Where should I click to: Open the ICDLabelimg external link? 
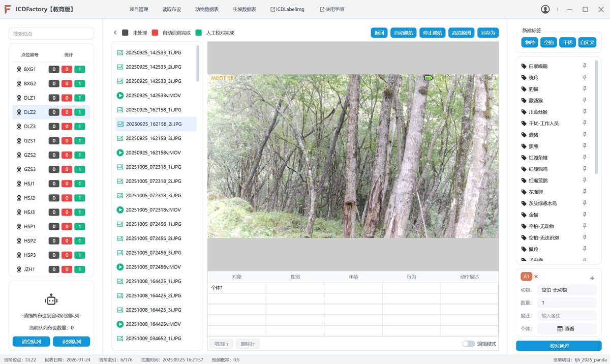point(287,9)
